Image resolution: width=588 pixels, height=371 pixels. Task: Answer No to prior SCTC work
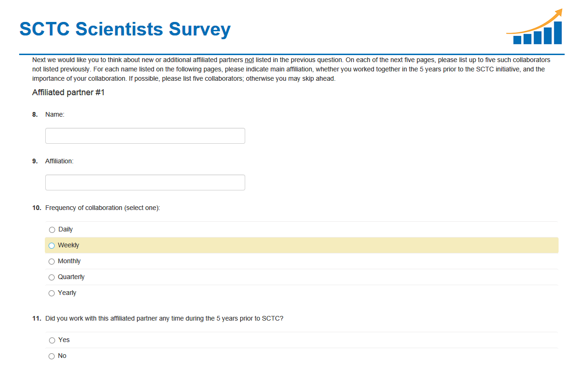coord(52,356)
